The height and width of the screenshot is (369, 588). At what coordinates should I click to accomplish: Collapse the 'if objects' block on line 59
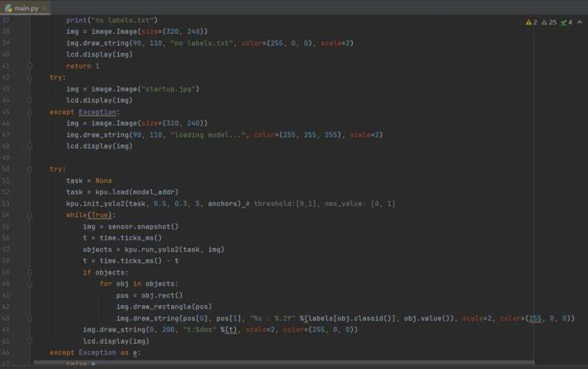pos(30,273)
